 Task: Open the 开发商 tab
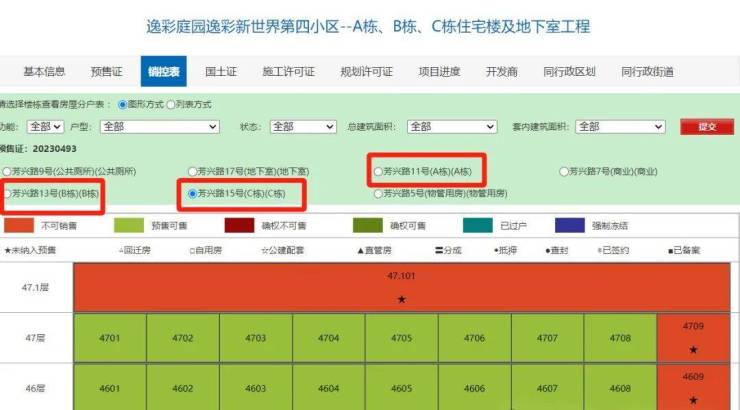(502, 72)
